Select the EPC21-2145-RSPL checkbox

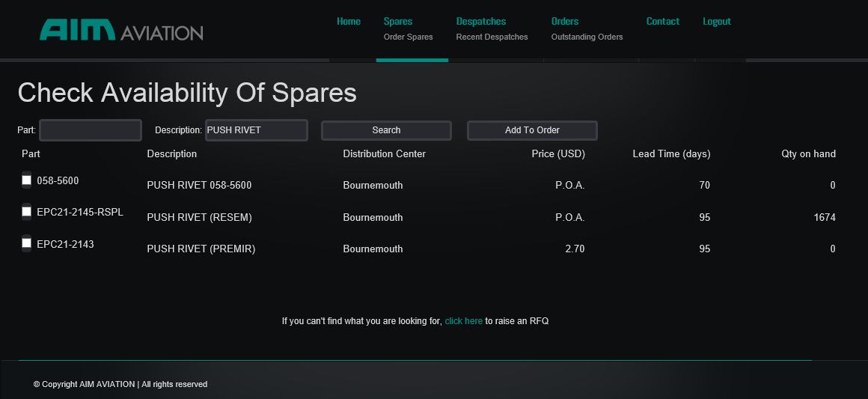27,212
